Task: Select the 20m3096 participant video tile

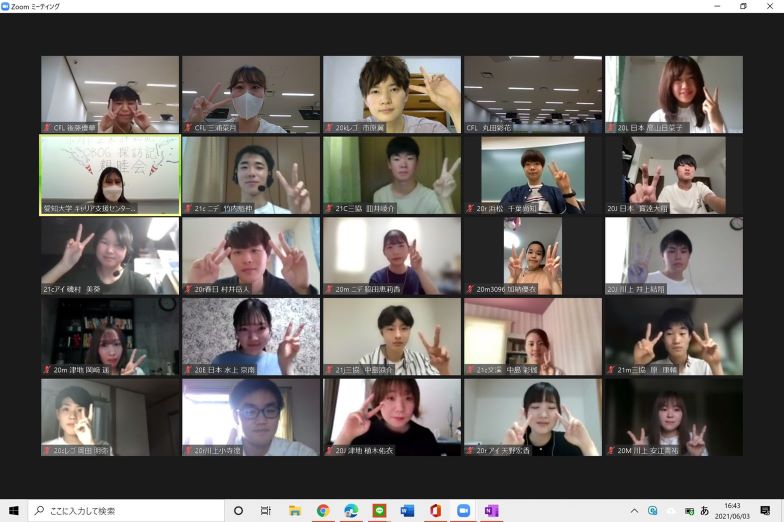Action: (x=532, y=256)
